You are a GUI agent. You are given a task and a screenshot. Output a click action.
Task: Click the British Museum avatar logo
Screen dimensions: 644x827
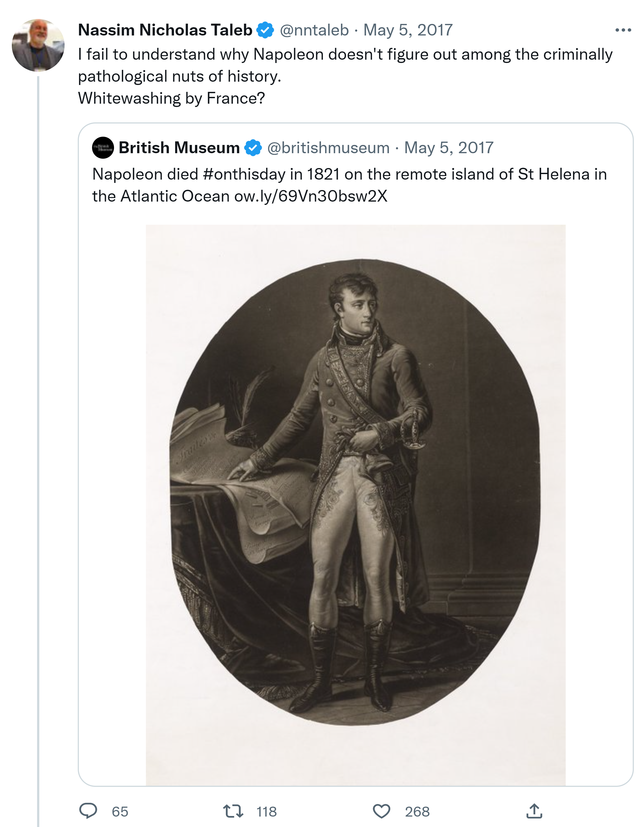click(103, 148)
